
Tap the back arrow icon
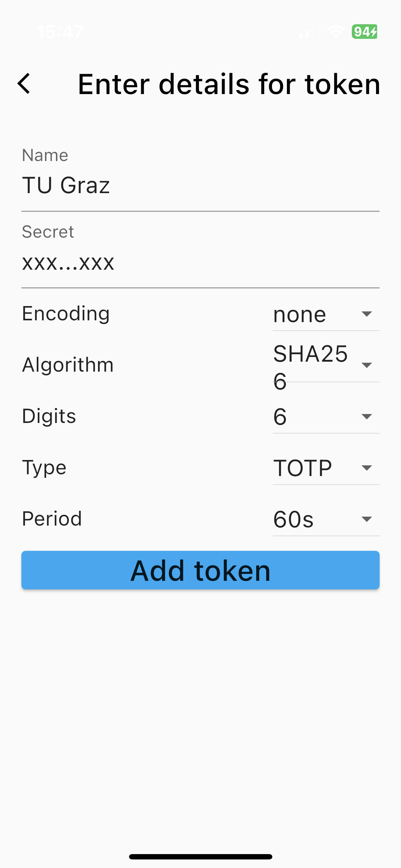(24, 84)
